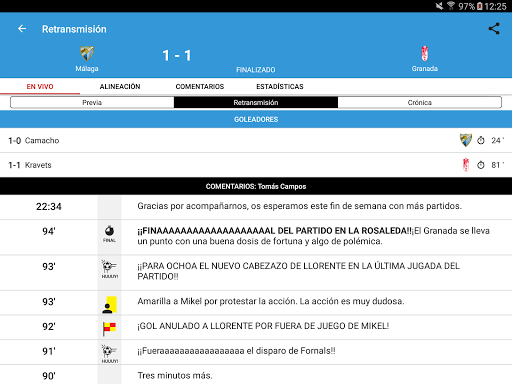
Task: Switch to the COMENTARIOS tab
Action: (200, 86)
